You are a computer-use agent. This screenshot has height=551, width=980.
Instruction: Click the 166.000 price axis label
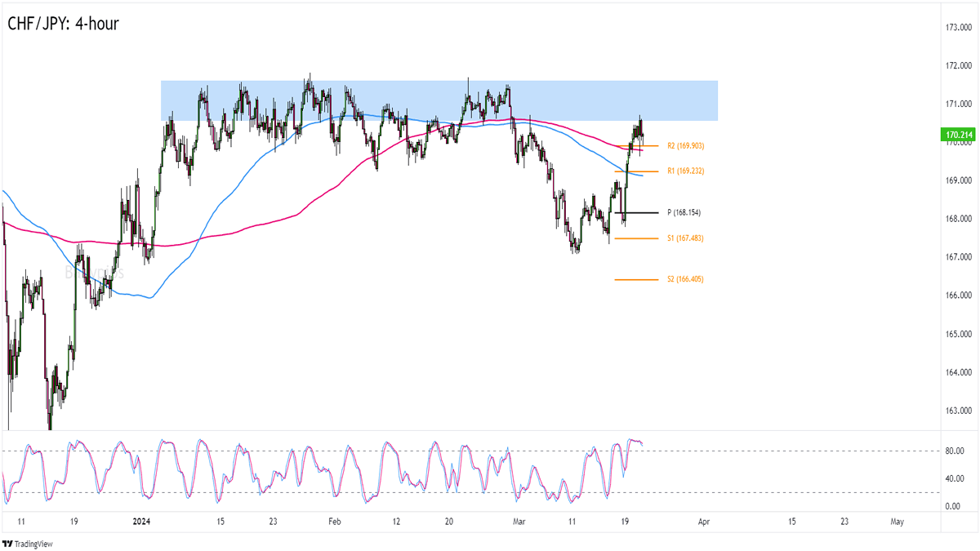[955, 295]
